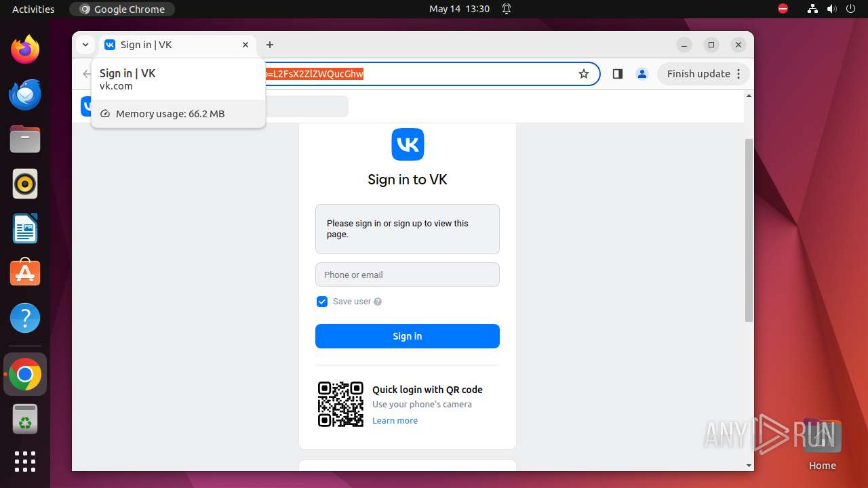This screenshot has height=488, width=868.
Task: Click the 'Memory usage: 66.2 MB' text
Action: coord(170,114)
